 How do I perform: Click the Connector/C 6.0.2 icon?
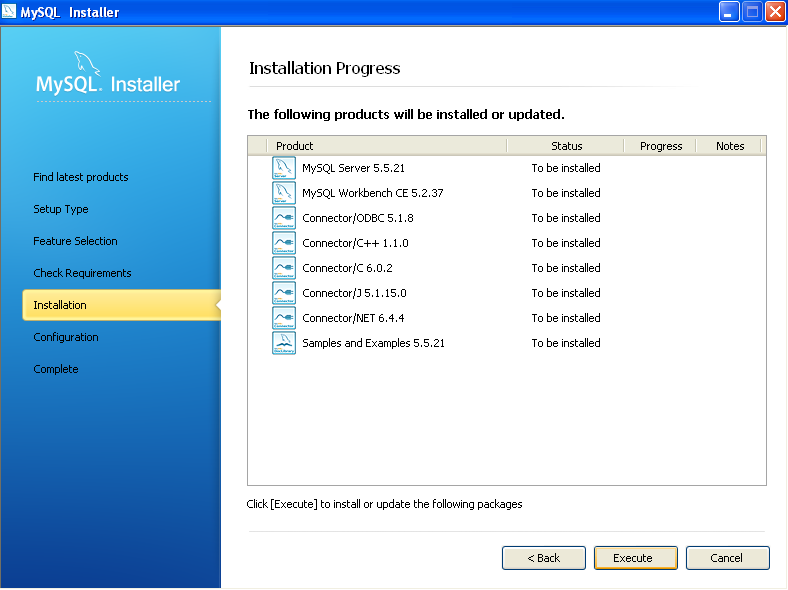(x=284, y=268)
